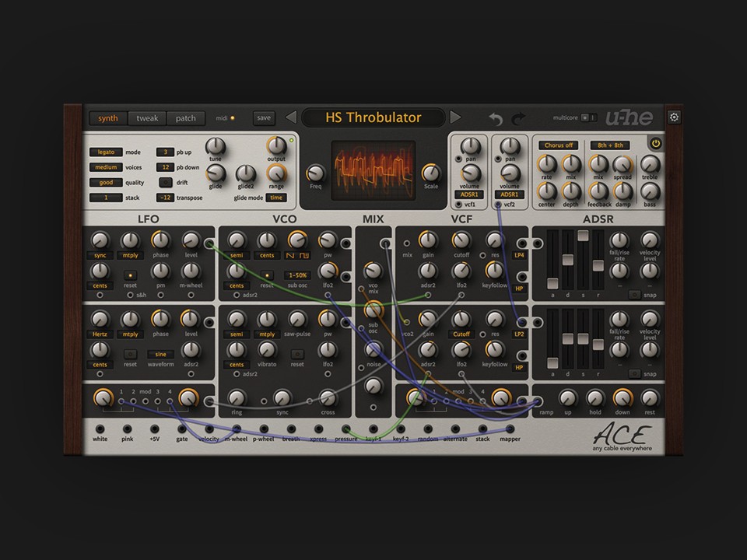
Task: Select the sawtooth waveform icon in VCO1
Action: [290, 256]
